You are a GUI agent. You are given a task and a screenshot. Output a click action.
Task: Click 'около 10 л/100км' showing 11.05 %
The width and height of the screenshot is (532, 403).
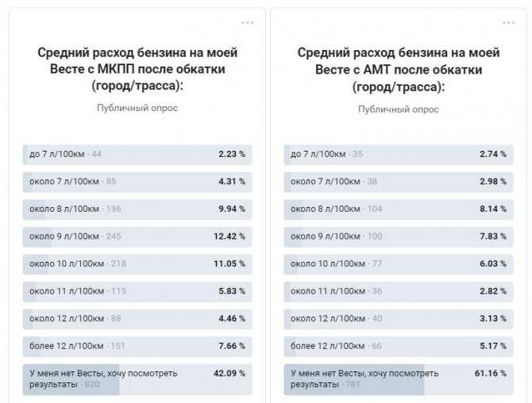[137, 264]
